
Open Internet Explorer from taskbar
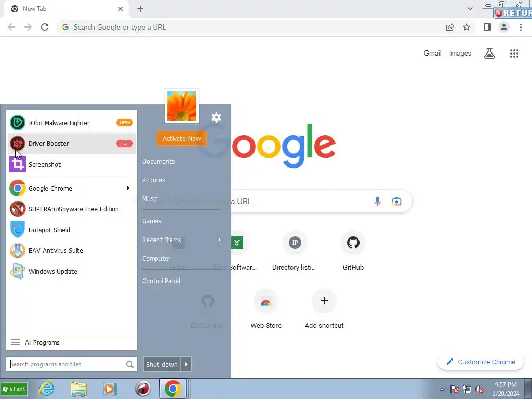click(x=46, y=389)
